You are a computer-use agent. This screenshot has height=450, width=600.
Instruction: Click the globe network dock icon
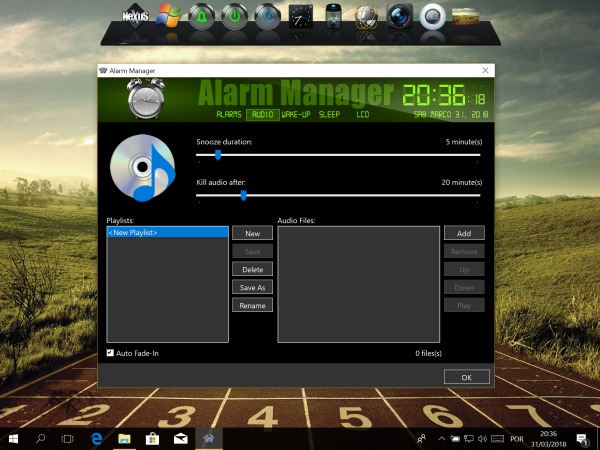(x=367, y=16)
